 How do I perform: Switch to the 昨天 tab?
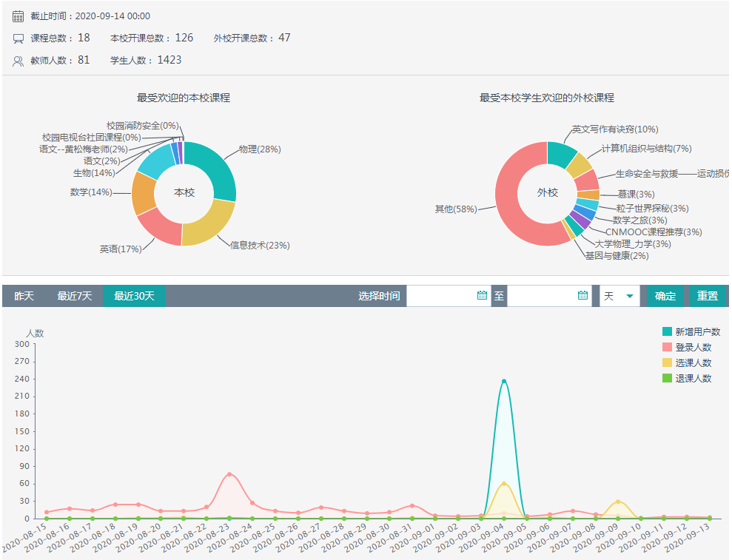point(24,296)
